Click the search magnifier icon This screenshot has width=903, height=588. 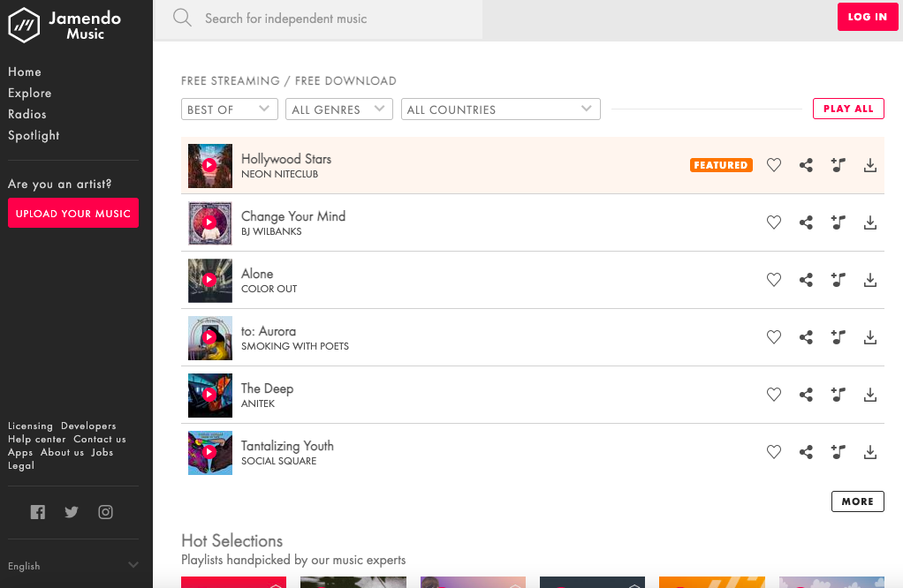click(182, 18)
